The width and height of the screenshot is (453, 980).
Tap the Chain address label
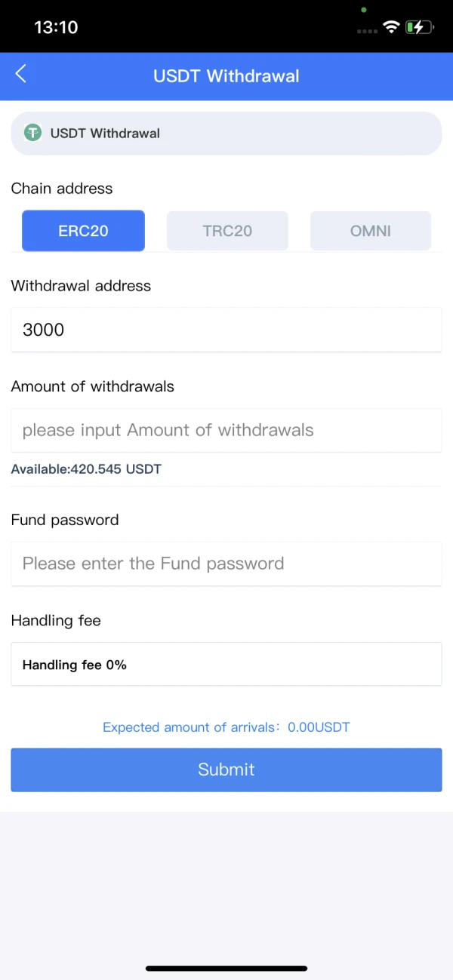[62, 189]
